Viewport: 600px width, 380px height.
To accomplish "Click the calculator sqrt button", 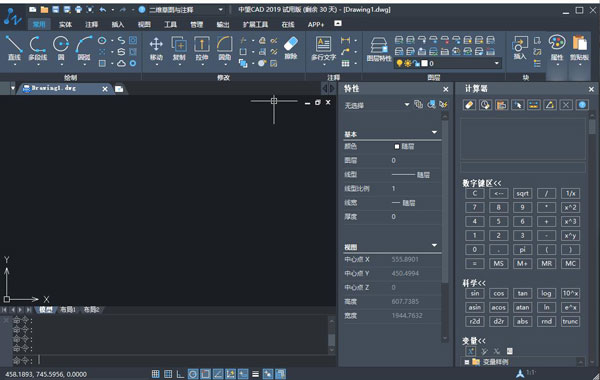I will tap(522, 194).
